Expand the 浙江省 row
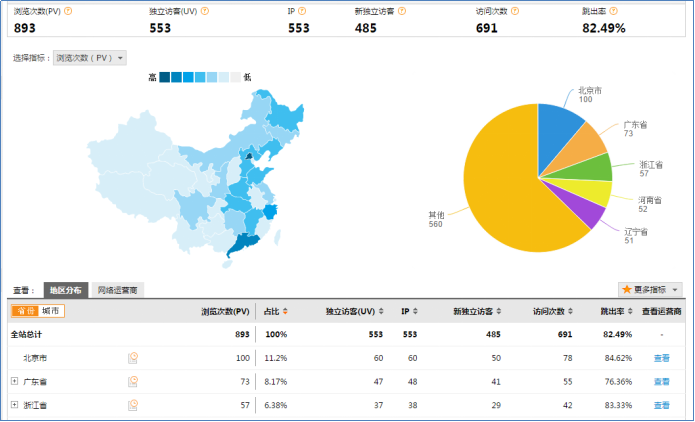Viewport: 695px width, 422px height. tap(14, 405)
